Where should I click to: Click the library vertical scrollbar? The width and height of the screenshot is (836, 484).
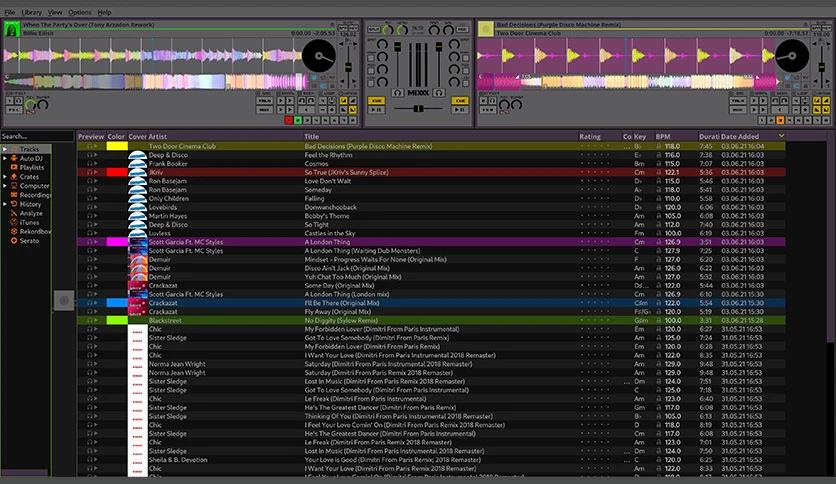831,240
